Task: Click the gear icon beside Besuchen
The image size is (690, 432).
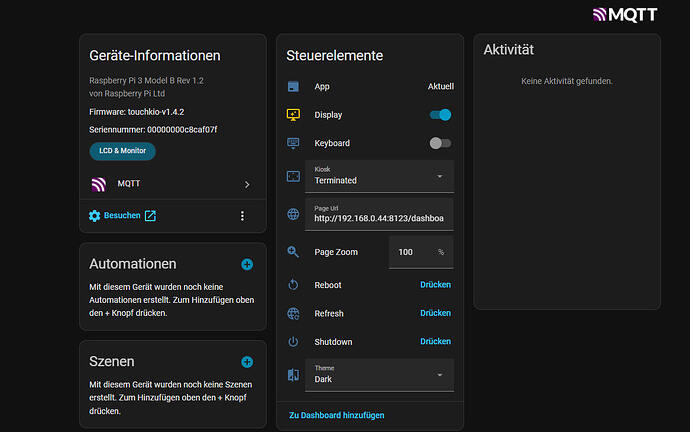Action: point(95,216)
